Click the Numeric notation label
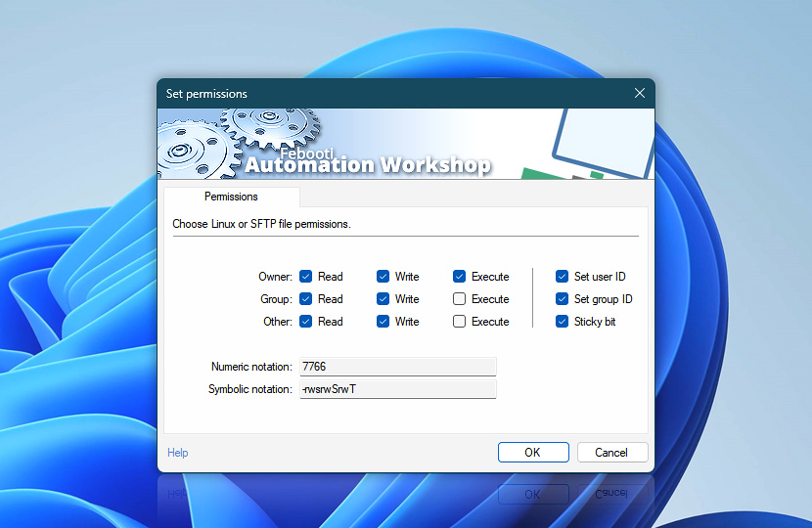The height and width of the screenshot is (528, 812). (x=251, y=367)
